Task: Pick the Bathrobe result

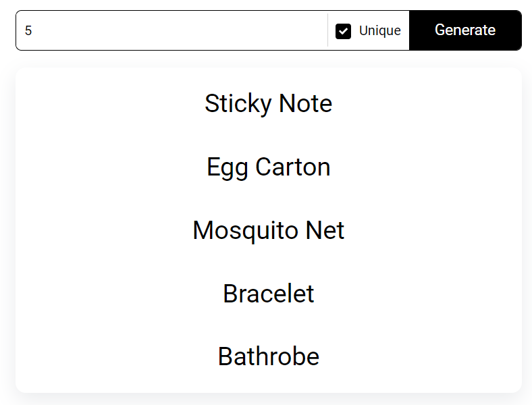Action: point(268,357)
